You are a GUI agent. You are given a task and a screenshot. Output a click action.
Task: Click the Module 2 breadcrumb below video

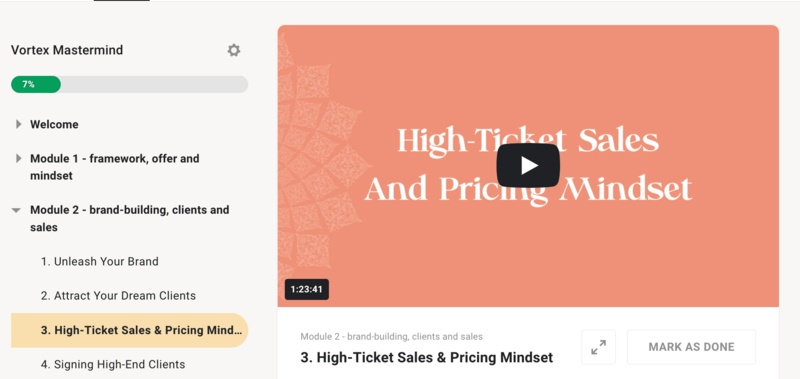click(x=391, y=337)
